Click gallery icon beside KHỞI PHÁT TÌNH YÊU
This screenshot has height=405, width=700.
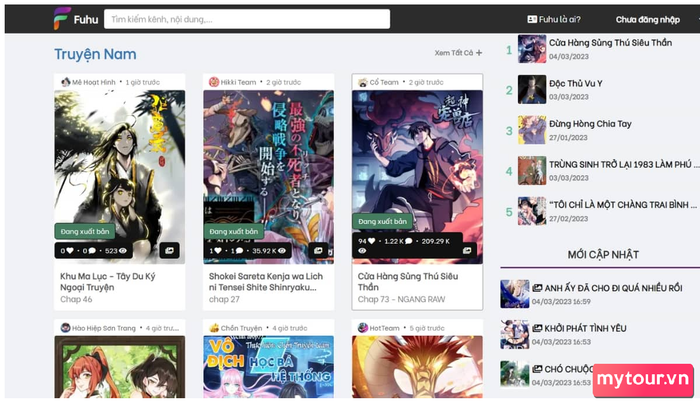coord(537,328)
